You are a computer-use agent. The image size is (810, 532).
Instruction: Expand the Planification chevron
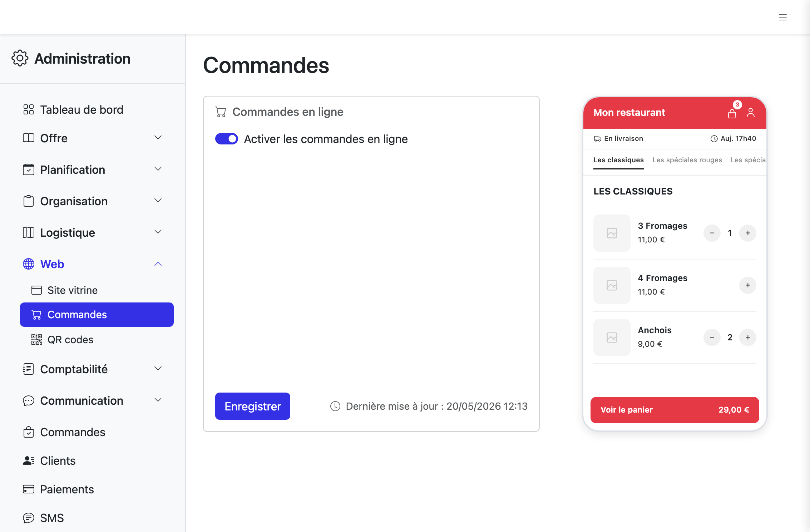point(158,169)
